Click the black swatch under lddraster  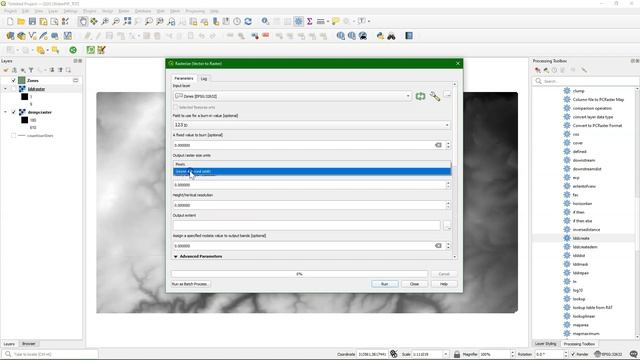pyautogui.click(x=24, y=97)
